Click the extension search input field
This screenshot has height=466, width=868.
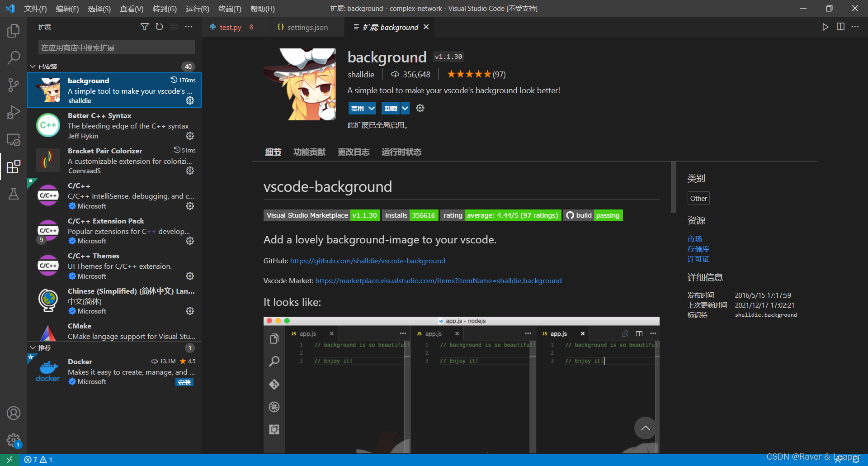click(116, 47)
